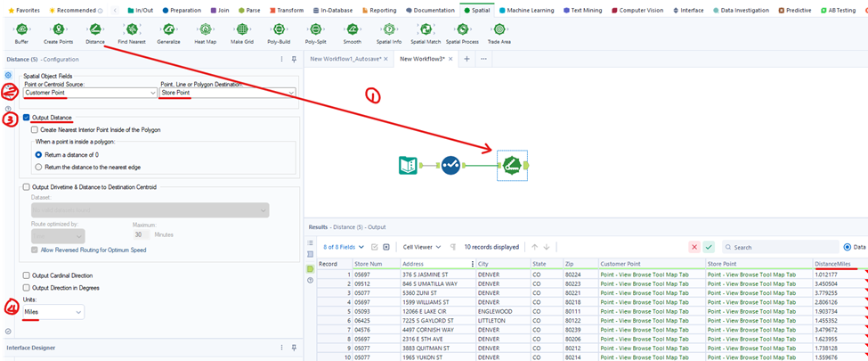
Task: Select Return the distance to nearest edge
Action: pos(39,167)
